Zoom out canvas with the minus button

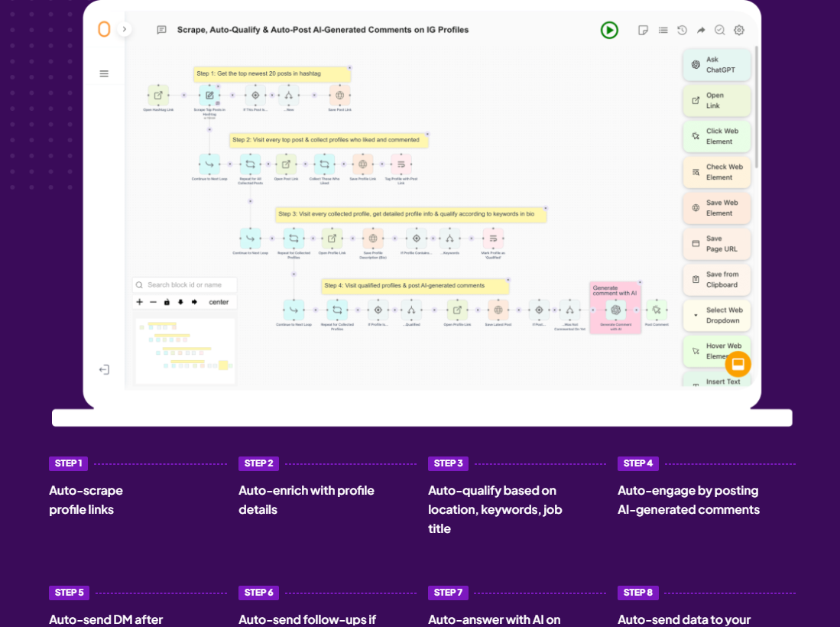153,302
